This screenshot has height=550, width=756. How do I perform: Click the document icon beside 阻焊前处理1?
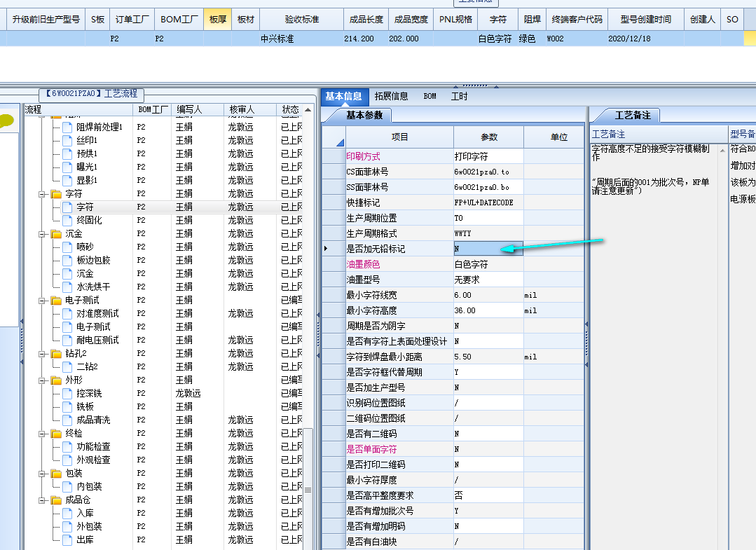point(67,128)
